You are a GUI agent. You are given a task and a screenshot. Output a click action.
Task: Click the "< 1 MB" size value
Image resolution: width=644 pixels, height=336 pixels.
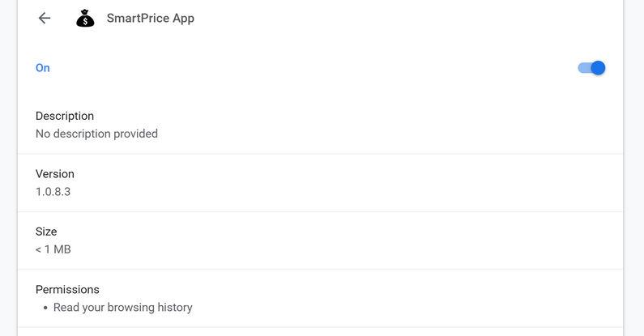coord(53,249)
